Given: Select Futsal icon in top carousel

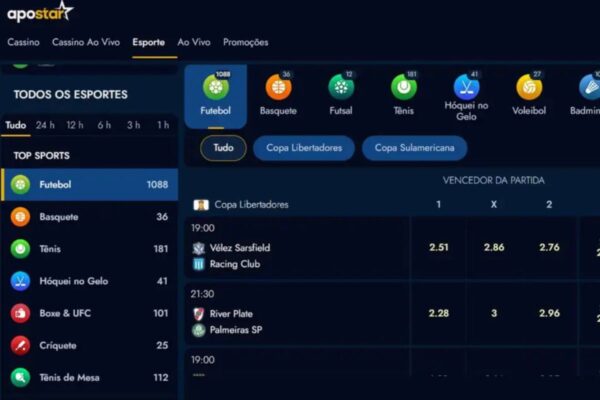Looking at the screenshot, I should tap(341, 88).
